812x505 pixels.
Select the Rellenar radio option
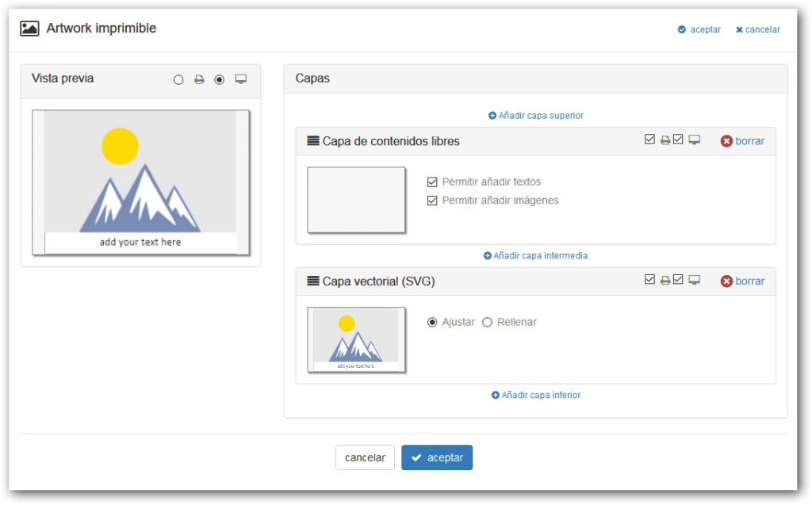(488, 323)
